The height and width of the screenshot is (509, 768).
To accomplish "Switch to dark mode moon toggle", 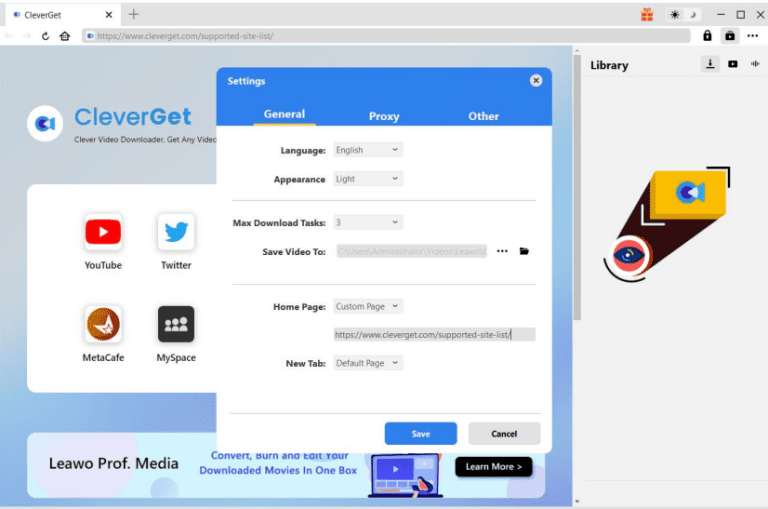I will [x=690, y=14].
